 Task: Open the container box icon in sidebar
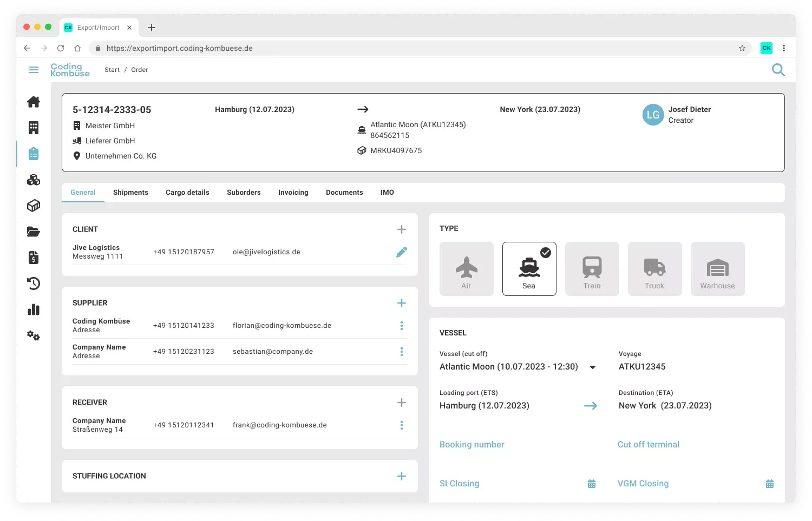coord(34,206)
